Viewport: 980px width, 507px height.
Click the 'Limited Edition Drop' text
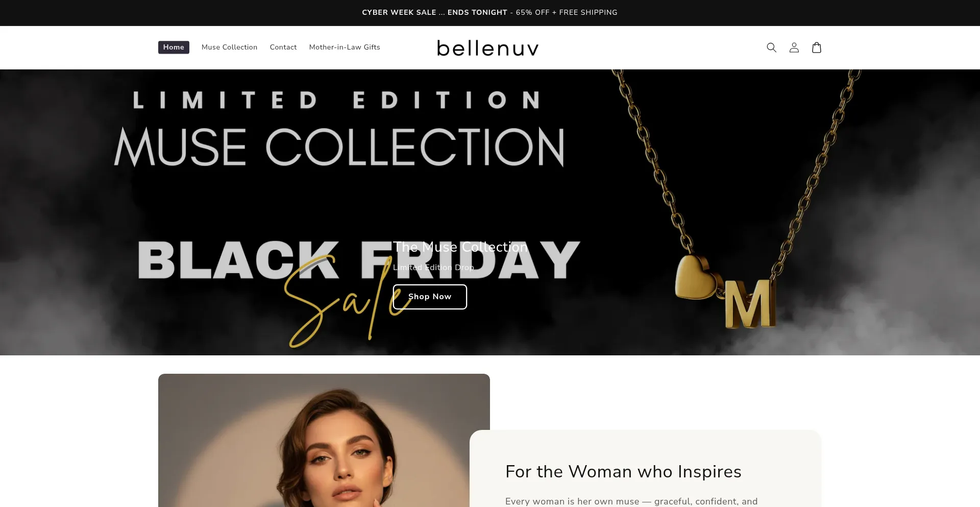click(x=433, y=267)
